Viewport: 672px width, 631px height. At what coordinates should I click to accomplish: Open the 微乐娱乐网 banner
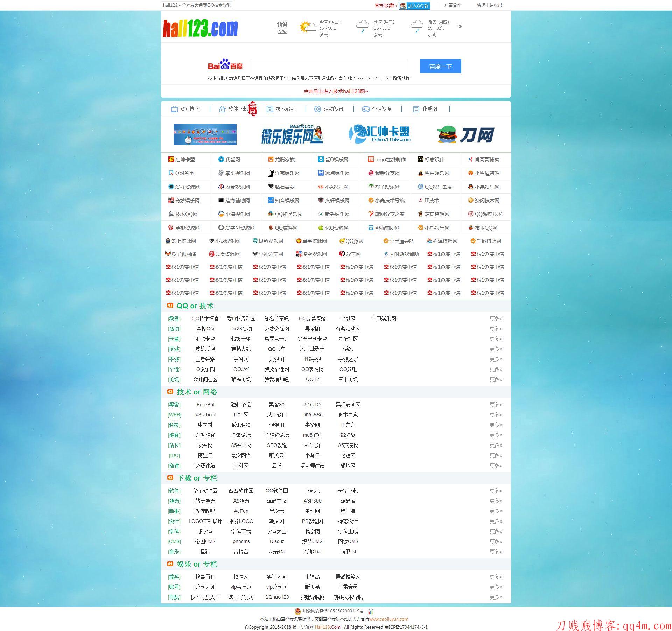pos(292,134)
